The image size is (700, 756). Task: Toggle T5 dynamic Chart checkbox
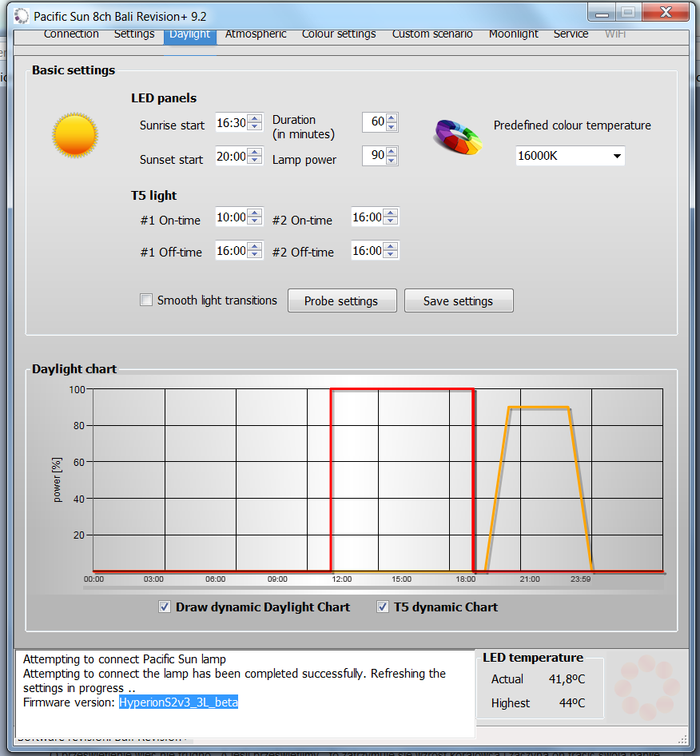pyautogui.click(x=383, y=607)
